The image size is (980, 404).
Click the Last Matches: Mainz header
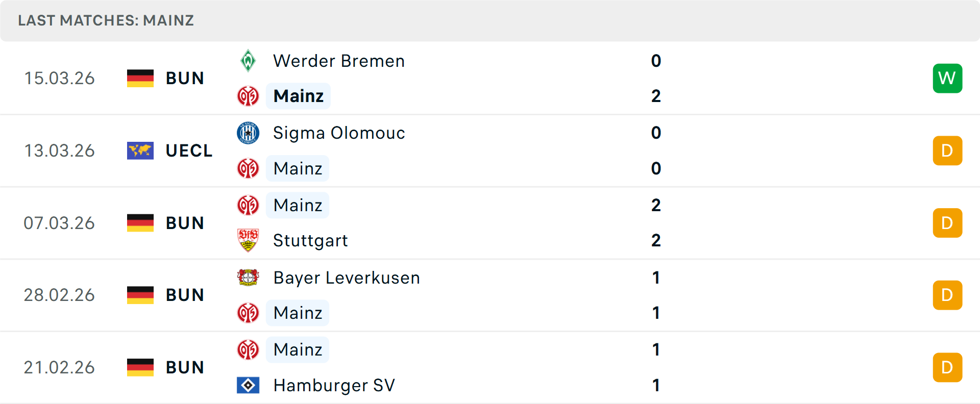tap(106, 20)
